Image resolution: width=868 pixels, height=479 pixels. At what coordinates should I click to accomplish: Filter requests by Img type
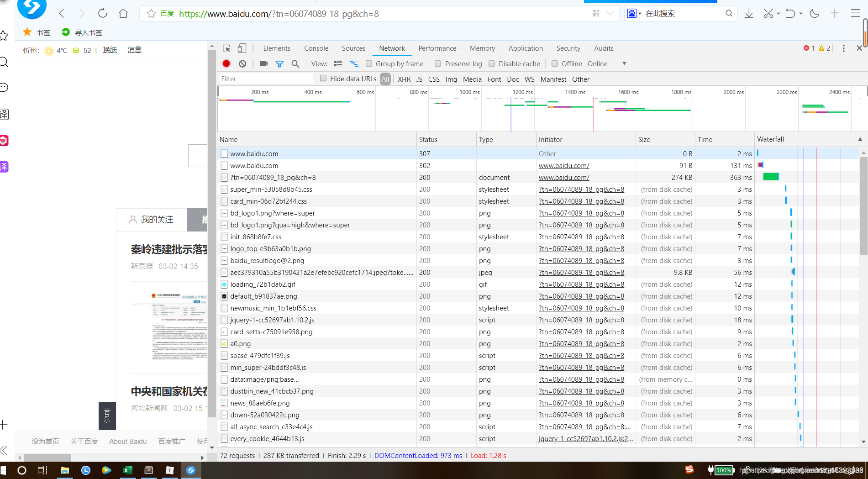tap(451, 79)
